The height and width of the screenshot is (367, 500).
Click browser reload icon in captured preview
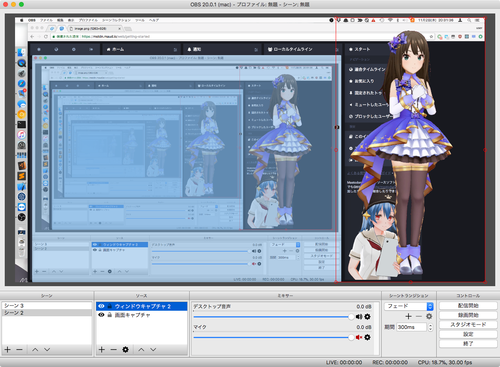pyautogui.click(x=46, y=36)
